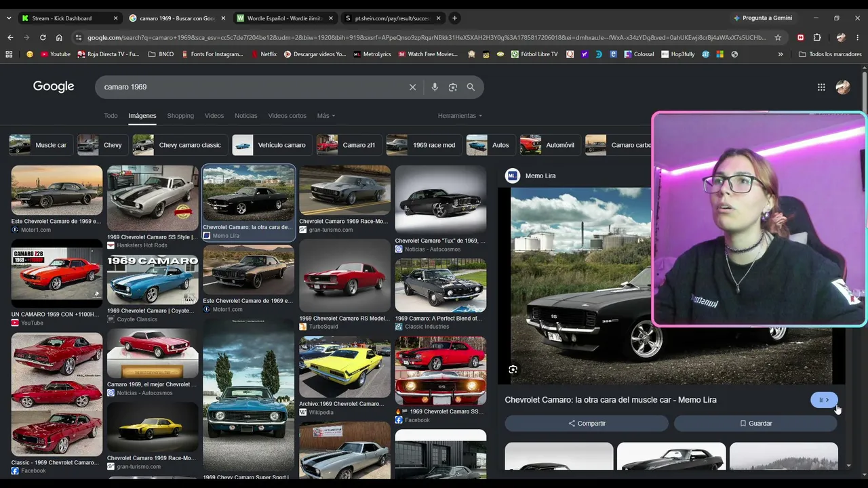Open the Herramientas dropdown
Image resolution: width=868 pixels, height=488 pixels.
[x=460, y=116]
